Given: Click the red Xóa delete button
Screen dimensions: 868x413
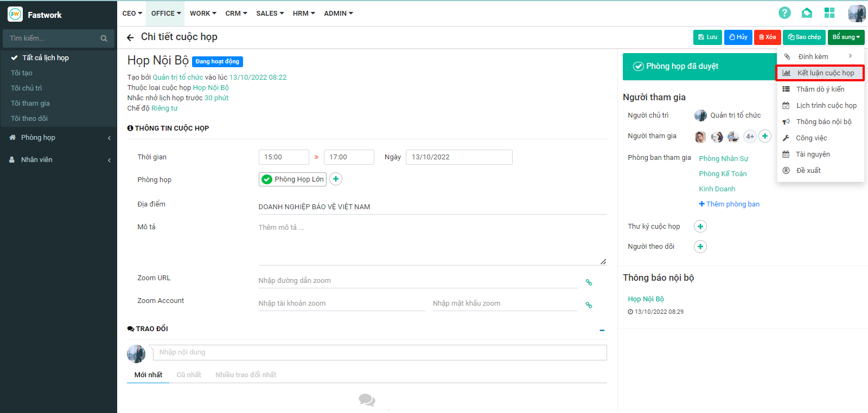Looking at the screenshot, I should [767, 37].
